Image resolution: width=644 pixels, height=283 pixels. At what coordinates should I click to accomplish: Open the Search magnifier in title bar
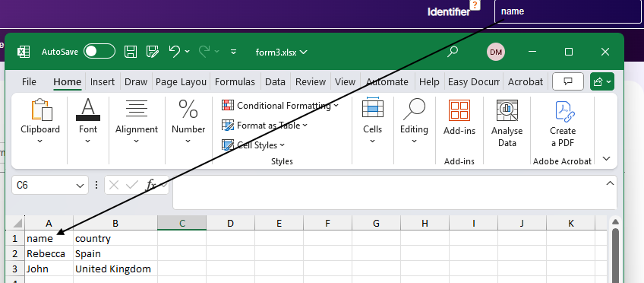click(x=453, y=52)
